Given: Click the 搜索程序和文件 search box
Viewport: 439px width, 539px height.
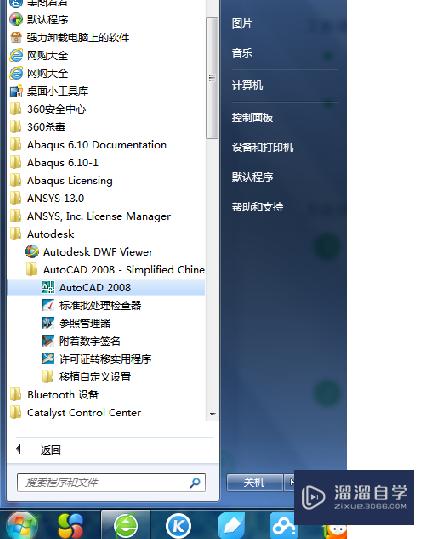Looking at the screenshot, I should [111, 483].
